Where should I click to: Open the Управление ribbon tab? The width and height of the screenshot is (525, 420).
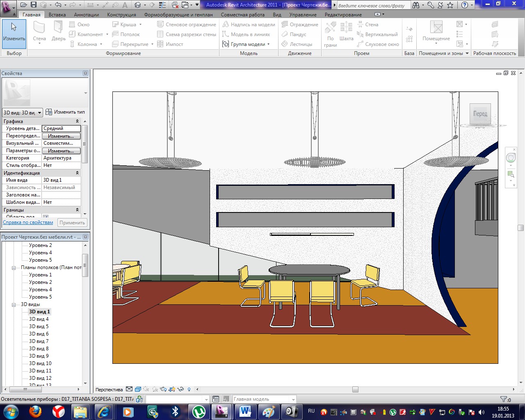[x=303, y=14]
